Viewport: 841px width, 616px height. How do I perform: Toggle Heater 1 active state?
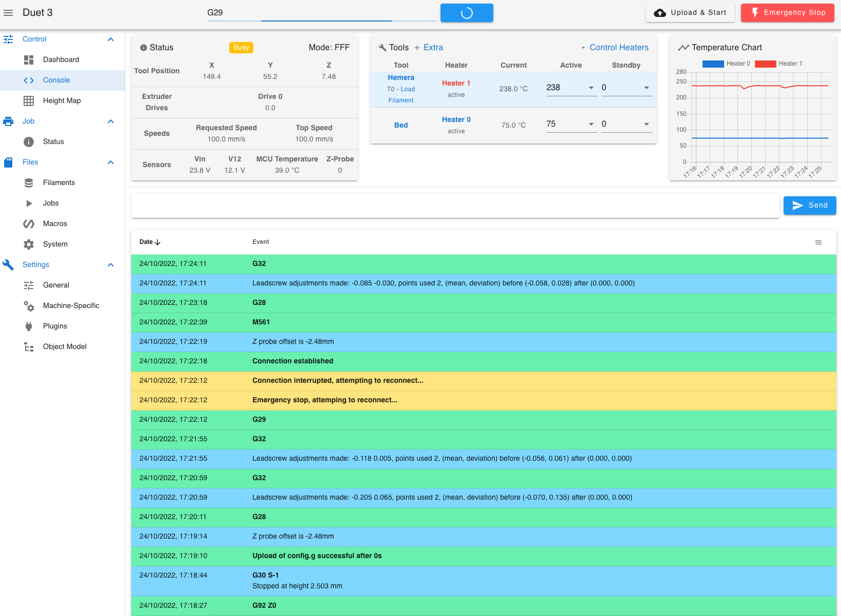[x=456, y=83]
